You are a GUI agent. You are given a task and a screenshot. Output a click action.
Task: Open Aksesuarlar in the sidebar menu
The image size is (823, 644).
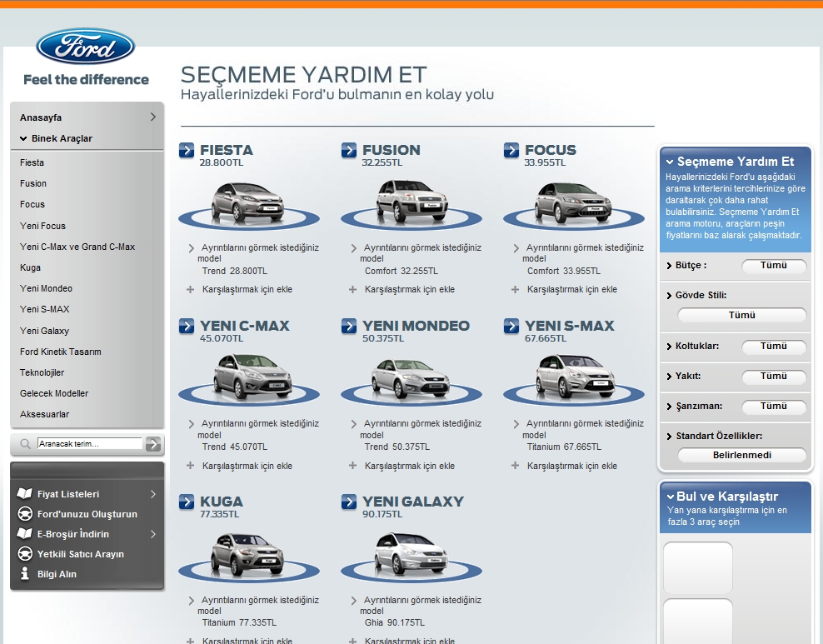[x=45, y=414]
